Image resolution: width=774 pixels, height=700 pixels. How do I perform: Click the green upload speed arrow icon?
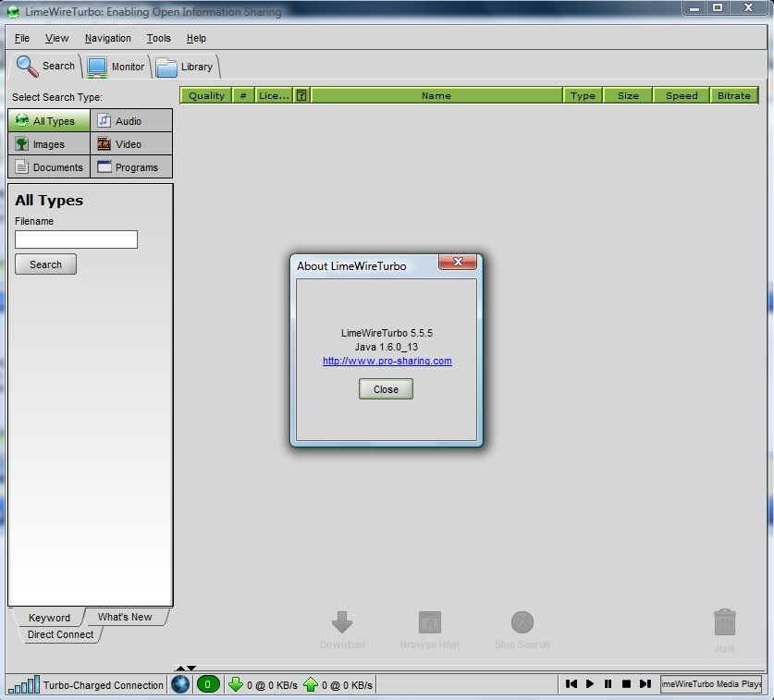tap(311, 684)
